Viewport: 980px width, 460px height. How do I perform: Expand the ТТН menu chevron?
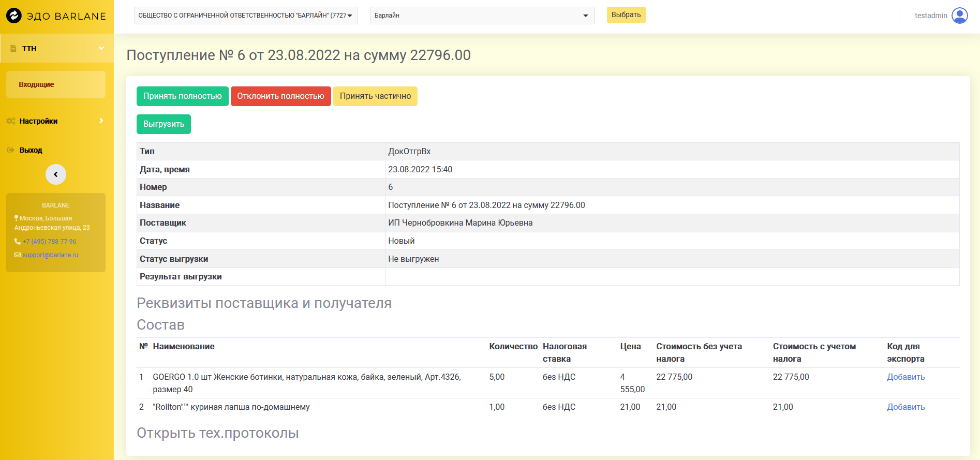click(x=101, y=48)
